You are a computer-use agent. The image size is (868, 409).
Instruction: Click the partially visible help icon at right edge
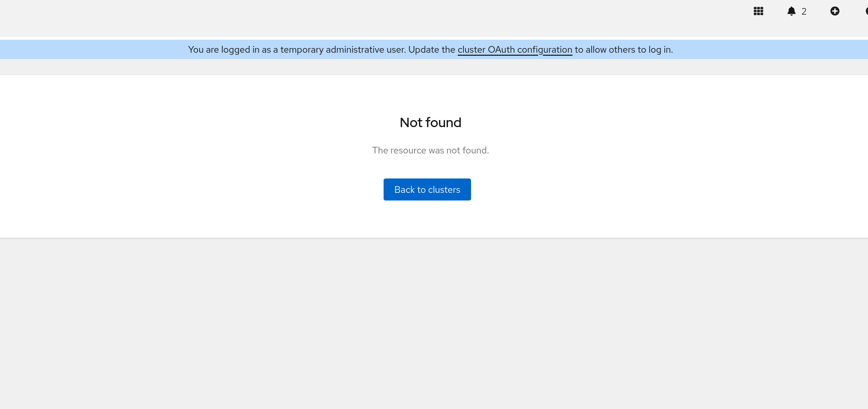866,11
